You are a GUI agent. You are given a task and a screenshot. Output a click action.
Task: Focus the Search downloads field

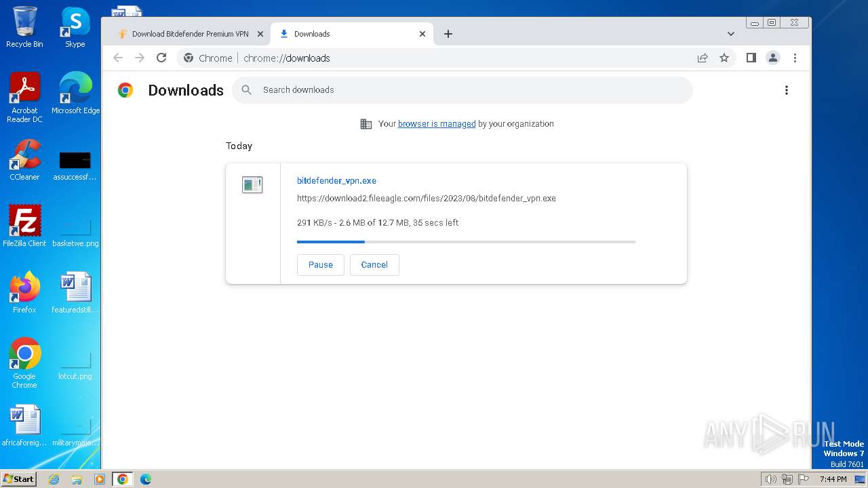coord(462,90)
